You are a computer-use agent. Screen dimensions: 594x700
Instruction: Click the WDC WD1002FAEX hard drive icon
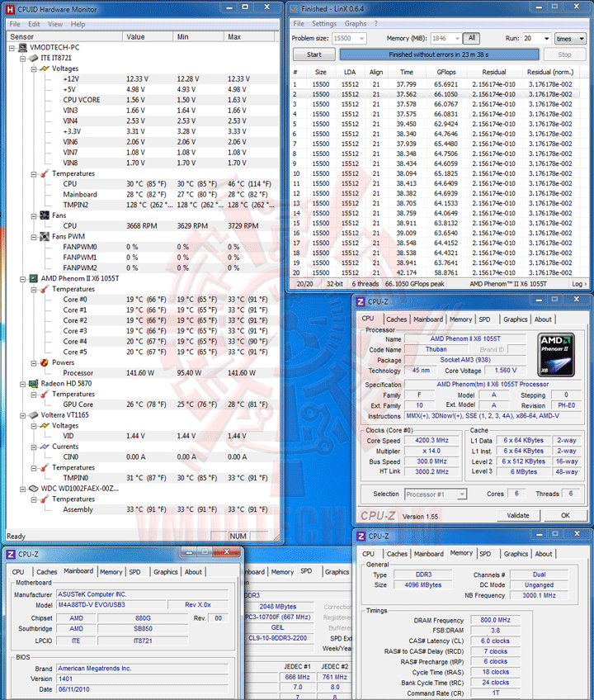(x=34, y=489)
